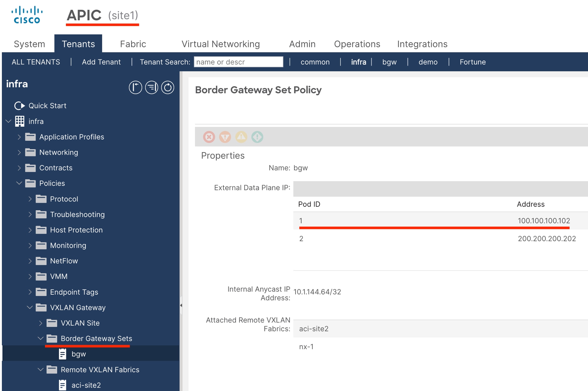Collapse the VXLAN Gateway node
This screenshot has height=391, width=588.
(x=30, y=307)
